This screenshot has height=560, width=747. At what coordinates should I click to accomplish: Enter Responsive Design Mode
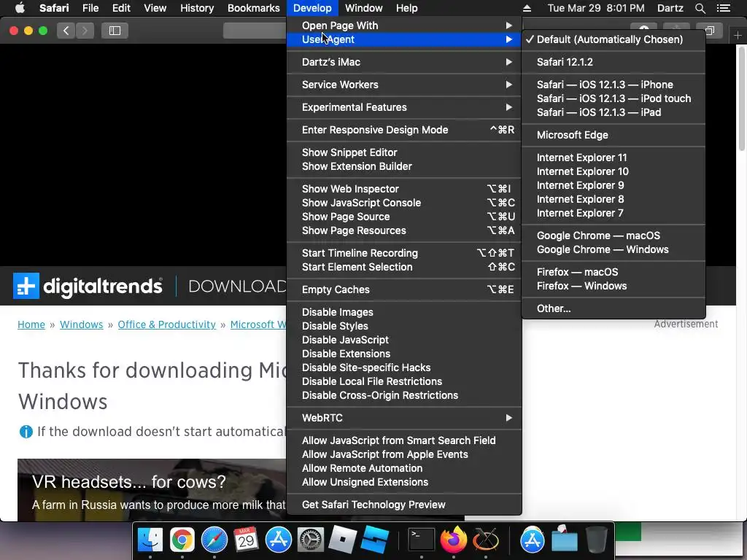click(x=404, y=130)
